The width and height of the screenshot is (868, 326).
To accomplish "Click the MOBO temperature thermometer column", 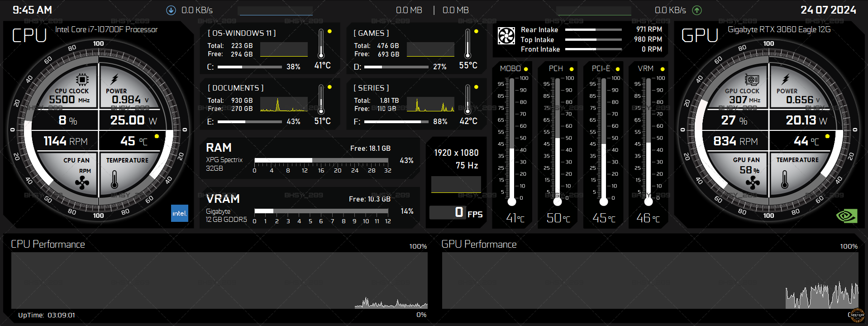I will click(x=512, y=141).
